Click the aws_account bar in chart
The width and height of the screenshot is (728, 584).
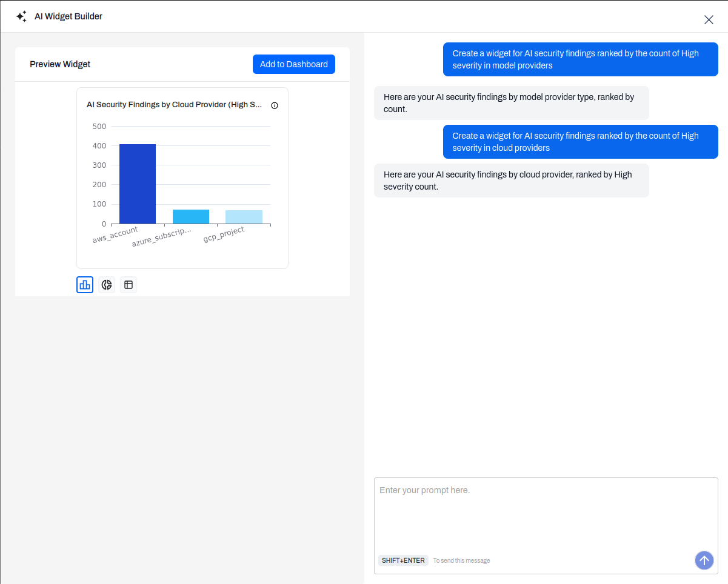pyautogui.click(x=138, y=184)
